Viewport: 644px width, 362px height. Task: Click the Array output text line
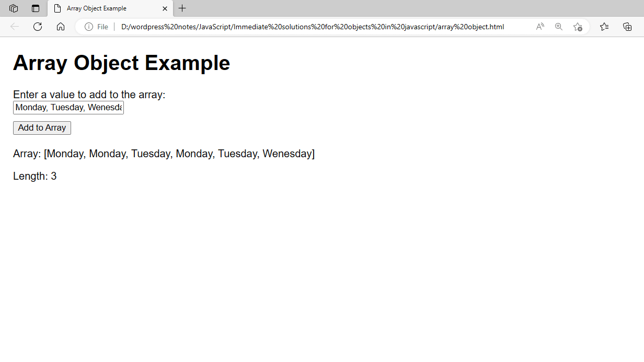click(x=164, y=154)
